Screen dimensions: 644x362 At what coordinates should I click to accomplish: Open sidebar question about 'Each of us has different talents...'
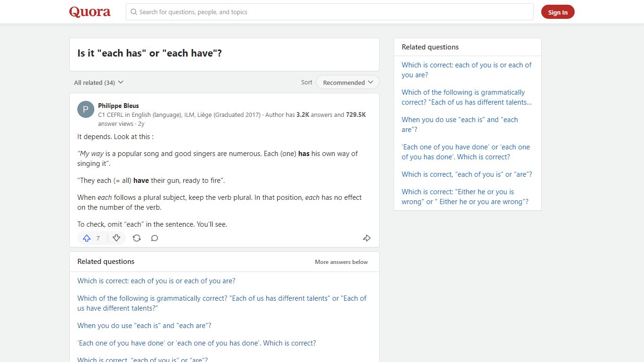pos(466,97)
